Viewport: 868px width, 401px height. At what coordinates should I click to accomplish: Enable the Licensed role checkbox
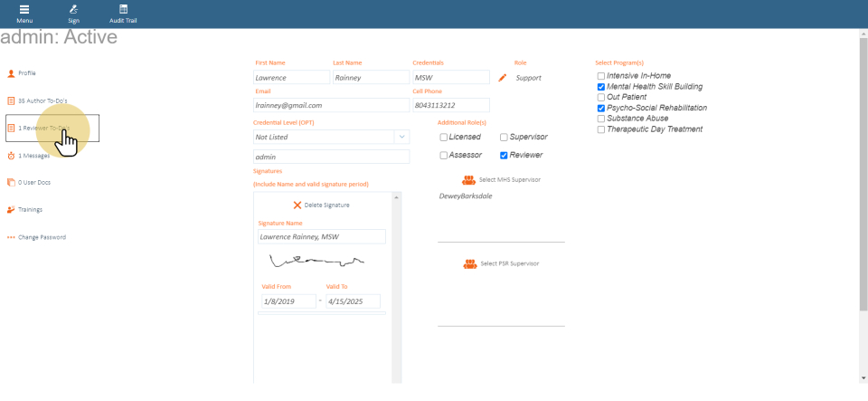click(x=443, y=138)
